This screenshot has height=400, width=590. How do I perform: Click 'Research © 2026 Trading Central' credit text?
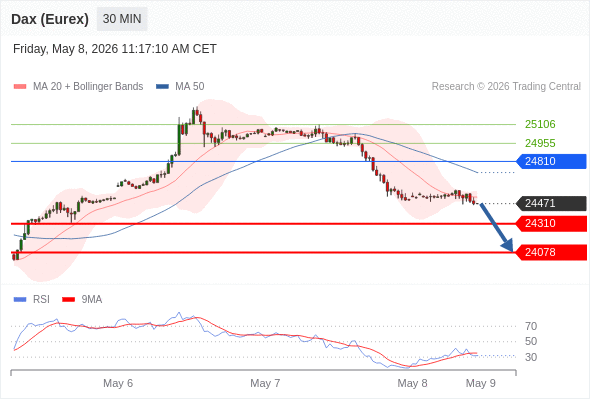(x=506, y=87)
